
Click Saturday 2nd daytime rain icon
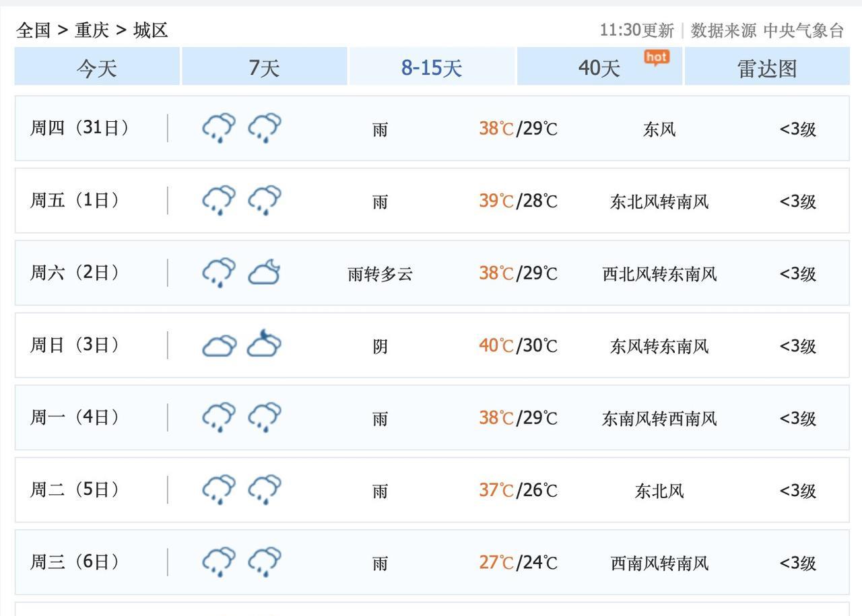(x=219, y=273)
